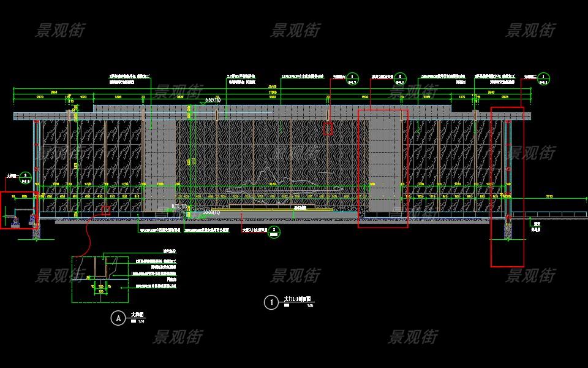Click the circled number 1 drawing title marker
This screenshot has height=368, width=588.
[270, 302]
